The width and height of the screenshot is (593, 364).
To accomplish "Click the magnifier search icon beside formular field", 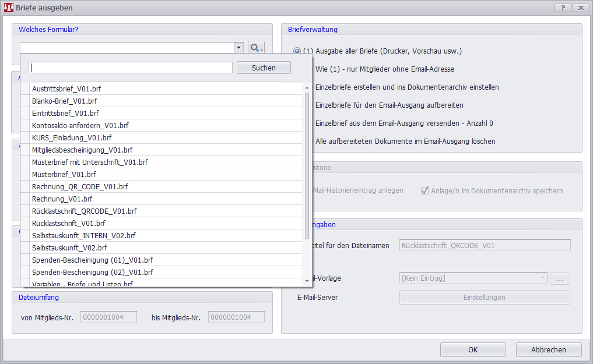I will tap(256, 48).
